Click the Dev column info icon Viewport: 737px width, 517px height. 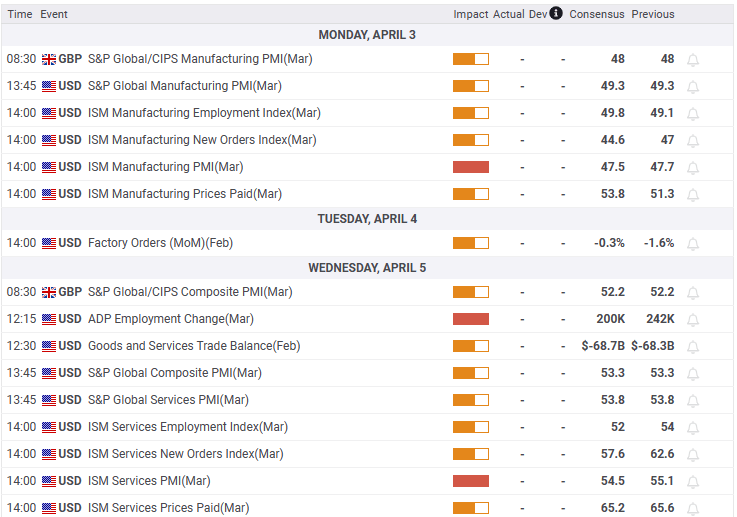coord(556,13)
